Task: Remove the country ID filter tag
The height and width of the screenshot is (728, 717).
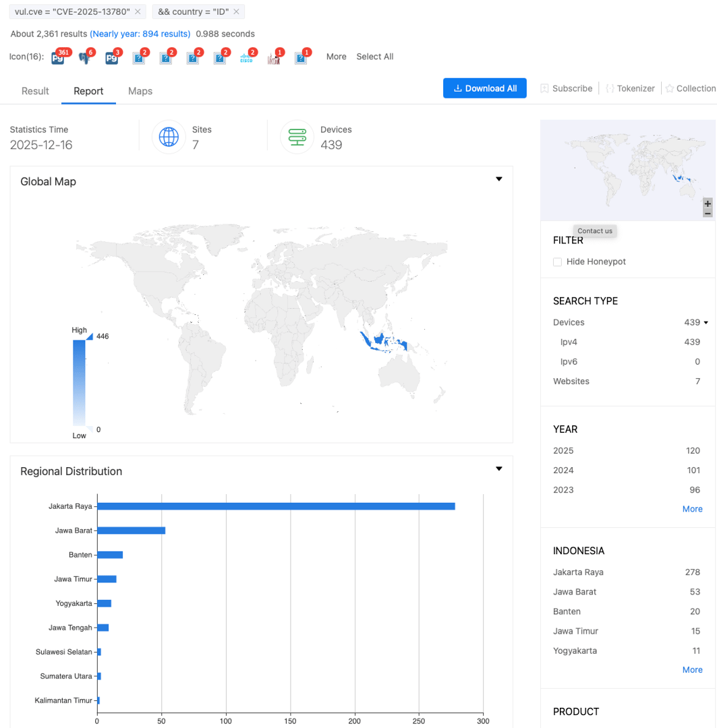Action: (235, 11)
